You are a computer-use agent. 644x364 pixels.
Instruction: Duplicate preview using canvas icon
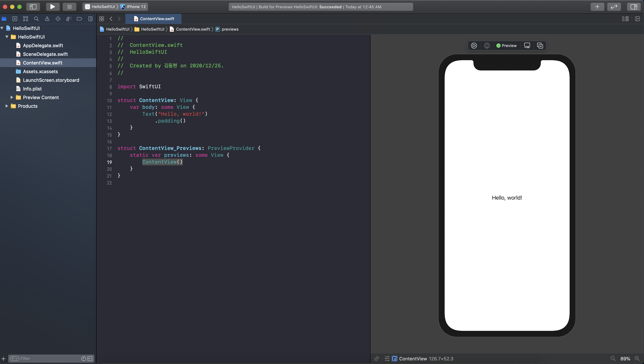click(x=540, y=46)
